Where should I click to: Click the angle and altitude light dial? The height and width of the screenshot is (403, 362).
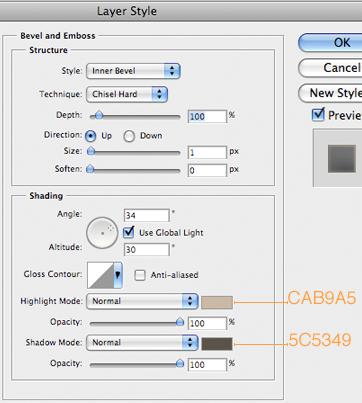coord(102,233)
